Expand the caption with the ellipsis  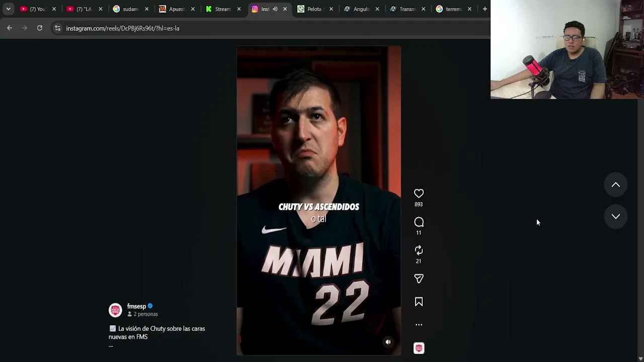[x=111, y=345]
